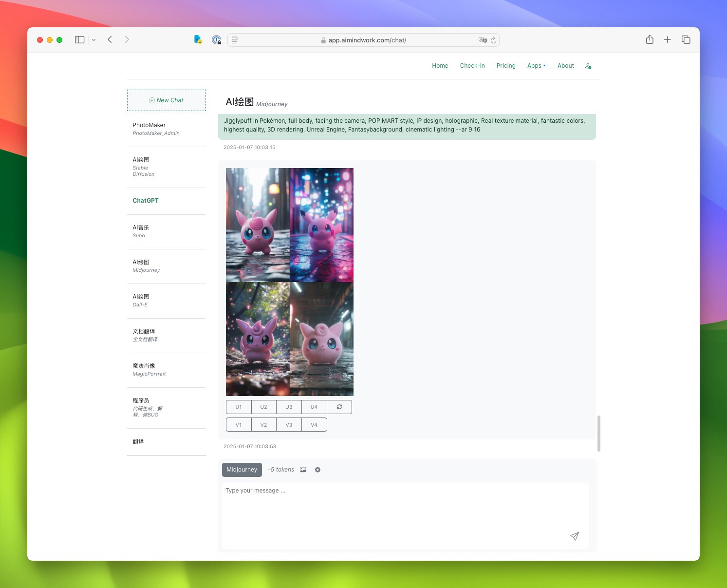The height and width of the screenshot is (588, 727).
Task: Click the translate icon in address bar
Action: tap(483, 40)
